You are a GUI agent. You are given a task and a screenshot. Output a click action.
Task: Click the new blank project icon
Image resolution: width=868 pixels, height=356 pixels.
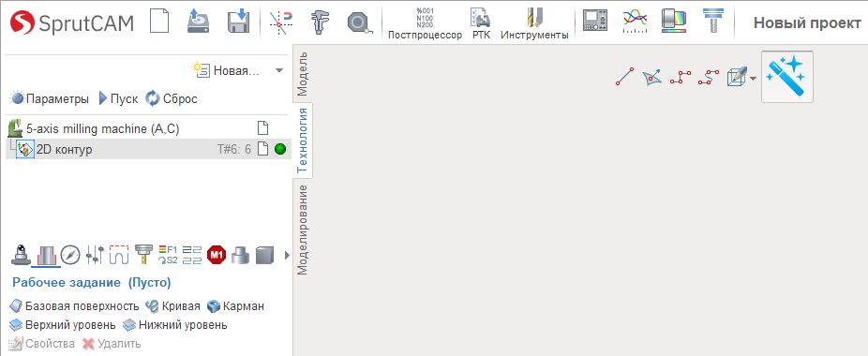point(160,22)
